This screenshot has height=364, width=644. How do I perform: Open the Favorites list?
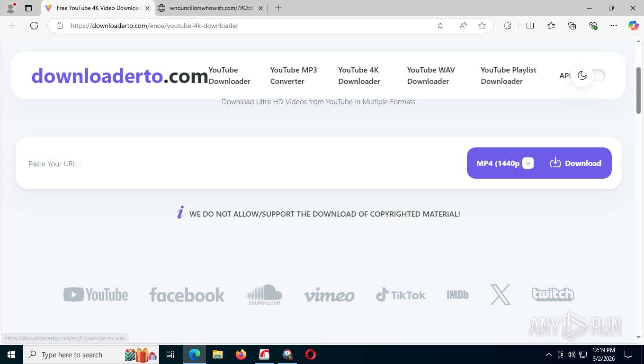[x=551, y=26]
